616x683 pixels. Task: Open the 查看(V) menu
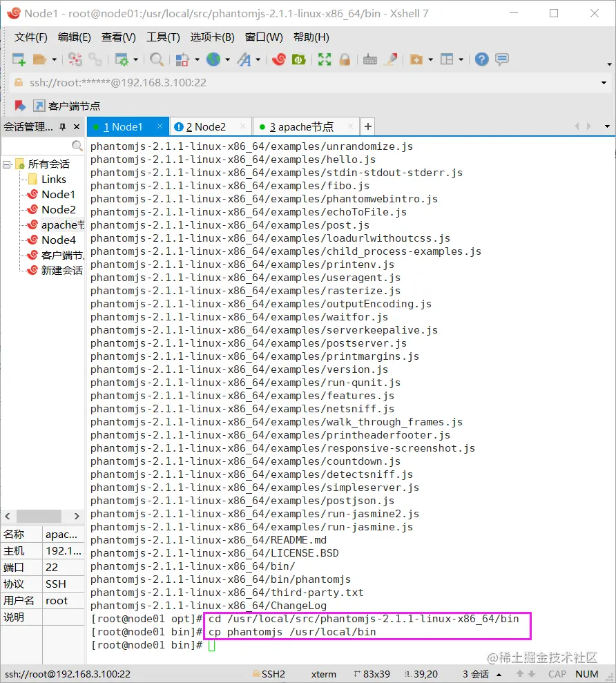pos(119,37)
